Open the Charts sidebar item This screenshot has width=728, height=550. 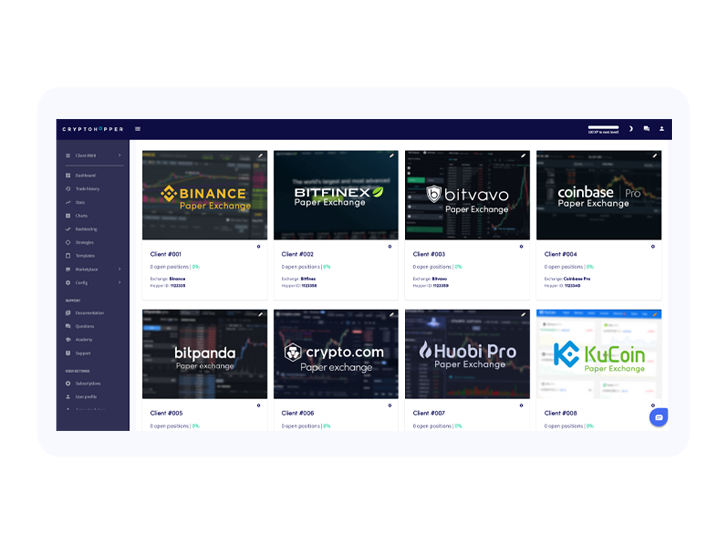[x=81, y=216]
